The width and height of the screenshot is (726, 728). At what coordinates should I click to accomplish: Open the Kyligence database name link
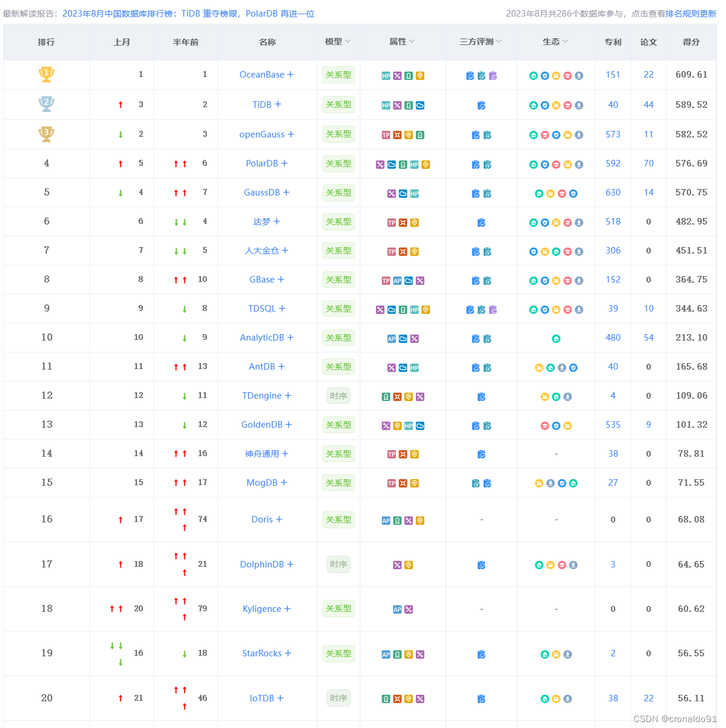pyautogui.click(x=262, y=609)
